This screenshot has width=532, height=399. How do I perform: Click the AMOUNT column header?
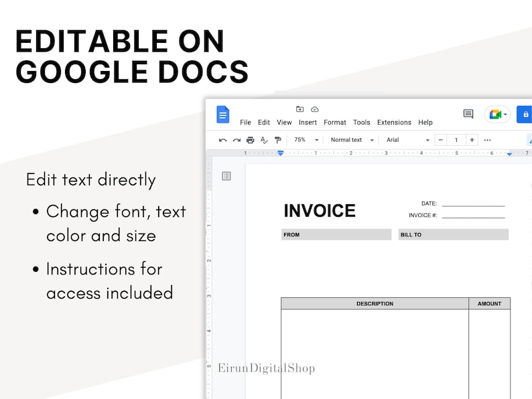[489, 304]
